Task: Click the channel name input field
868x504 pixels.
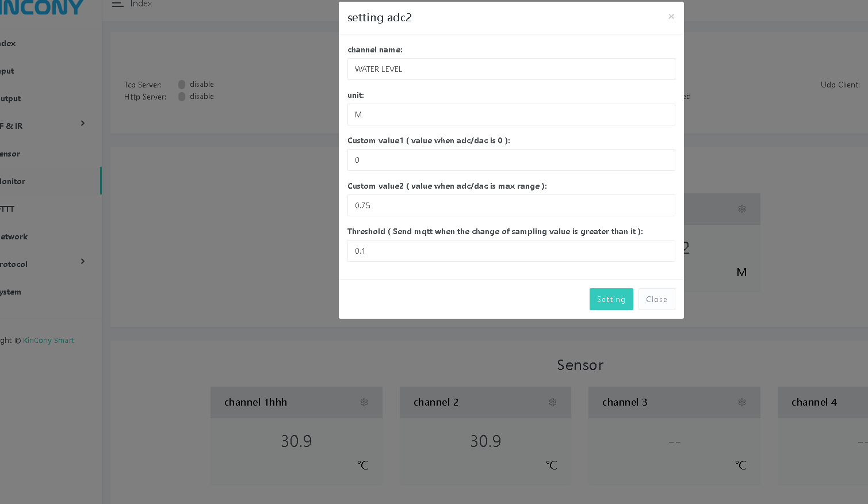Action: point(511,69)
